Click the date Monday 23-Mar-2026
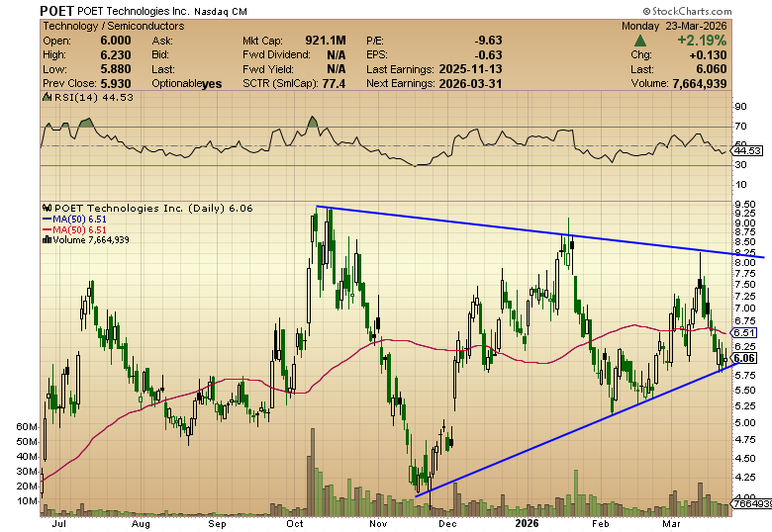The width and height of the screenshot is (772, 532). coord(676,26)
